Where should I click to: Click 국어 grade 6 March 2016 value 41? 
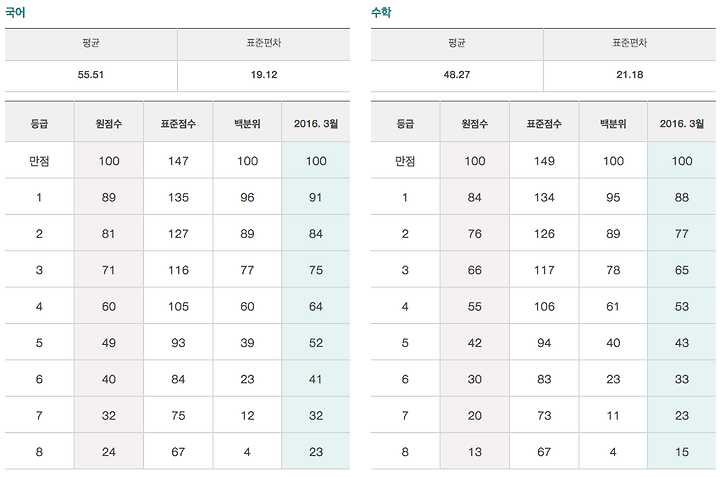(x=315, y=379)
